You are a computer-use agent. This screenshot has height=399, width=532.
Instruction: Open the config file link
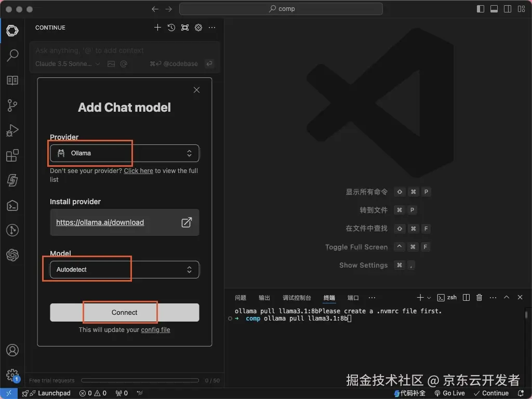pos(155,330)
